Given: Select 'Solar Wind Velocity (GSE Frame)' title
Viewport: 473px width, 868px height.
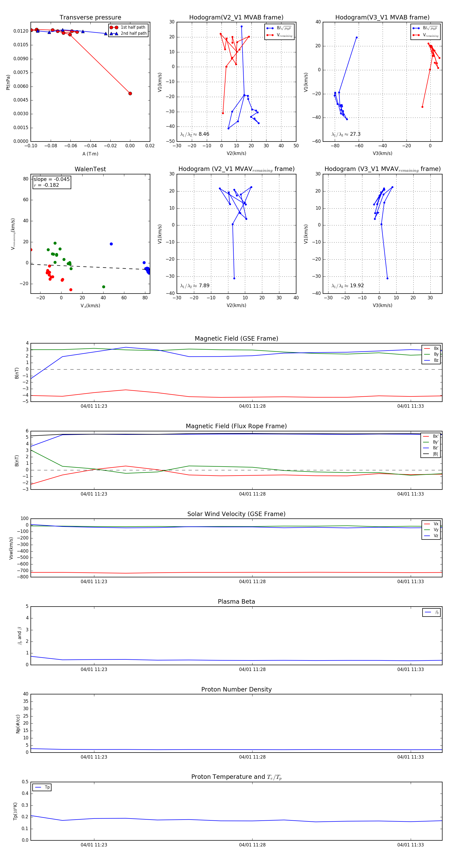Looking at the screenshot, I should pyautogui.click(x=236, y=514).
